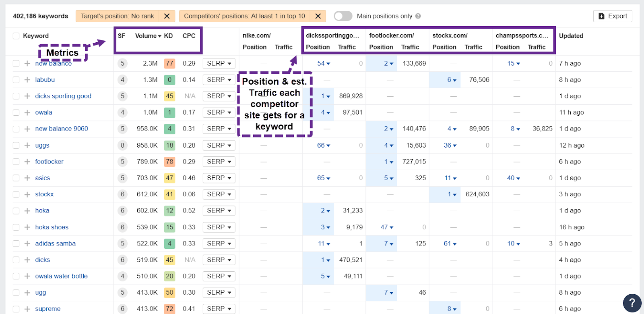Image resolution: width=644 pixels, height=314 pixels.
Task: Tick the checkbox for owala row
Action: tap(16, 112)
